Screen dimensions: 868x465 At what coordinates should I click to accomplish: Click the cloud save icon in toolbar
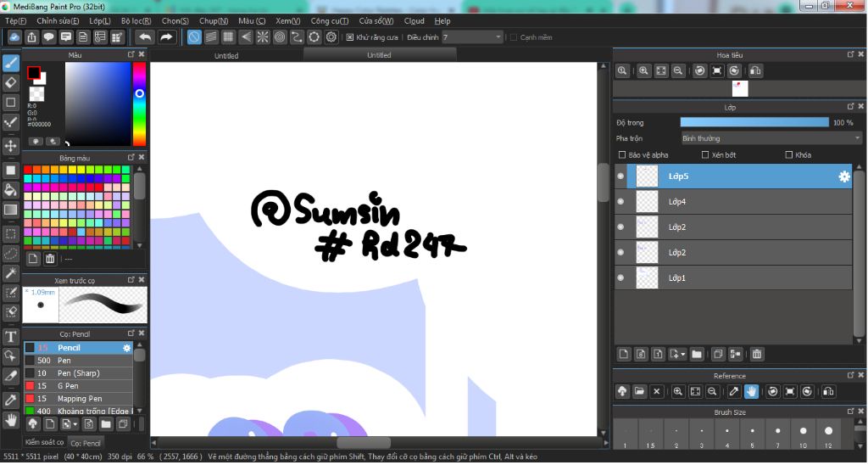(14, 37)
